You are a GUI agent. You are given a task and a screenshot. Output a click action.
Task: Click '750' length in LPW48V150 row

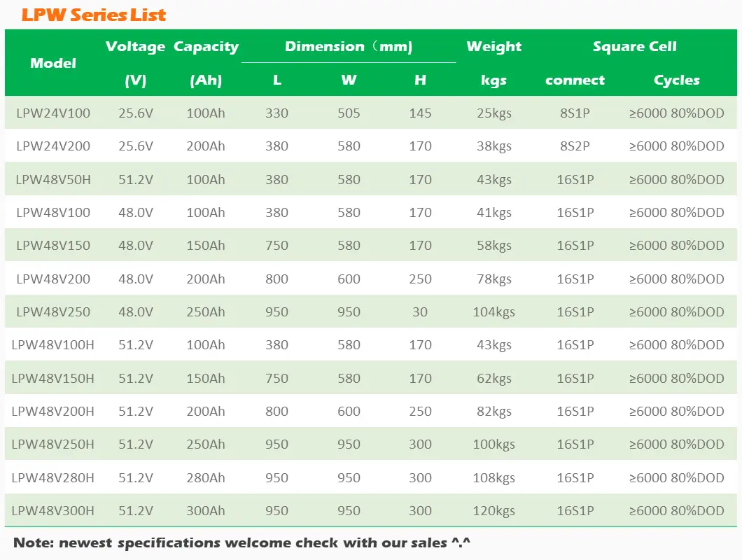pos(276,245)
